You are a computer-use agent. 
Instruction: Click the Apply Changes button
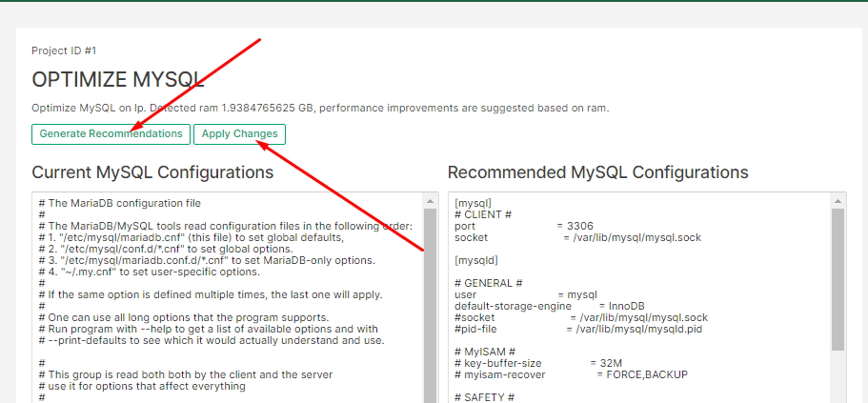point(240,134)
